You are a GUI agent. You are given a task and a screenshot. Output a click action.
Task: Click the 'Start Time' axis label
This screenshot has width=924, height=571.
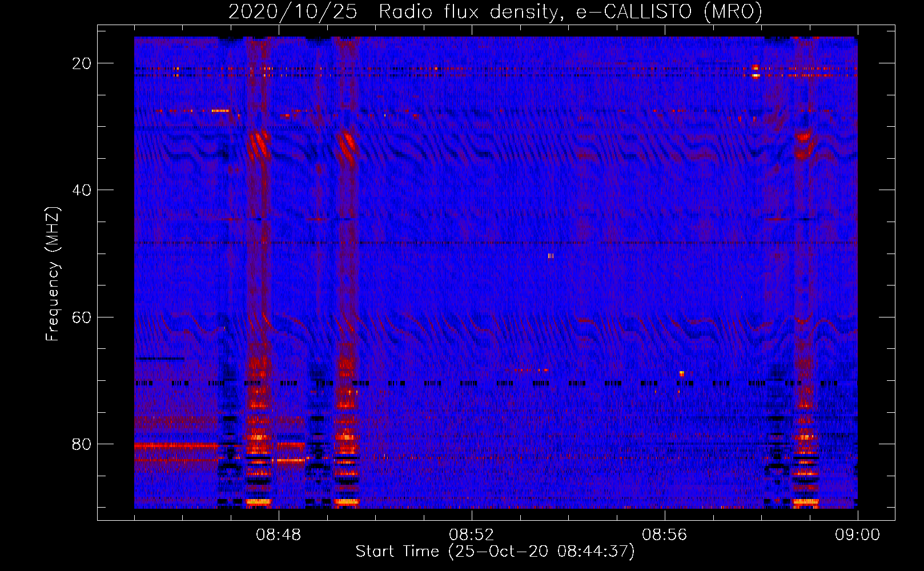point(495,552)
